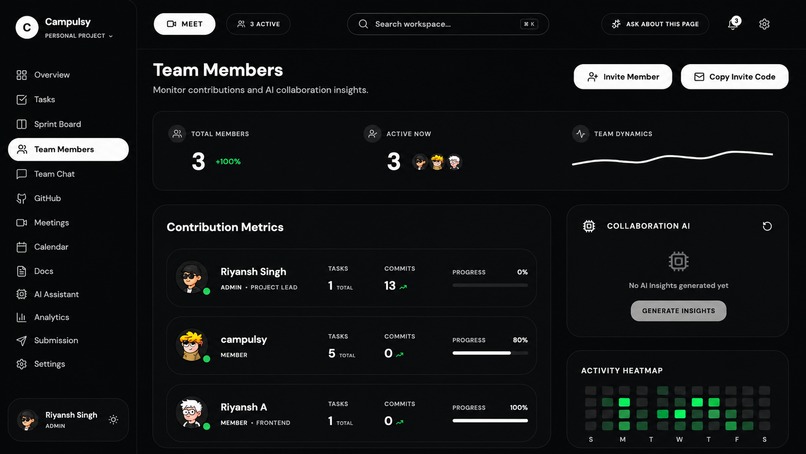The image size is (806, 454).
Task: Open notifications bell with badge
Action: tap(734, 24)
